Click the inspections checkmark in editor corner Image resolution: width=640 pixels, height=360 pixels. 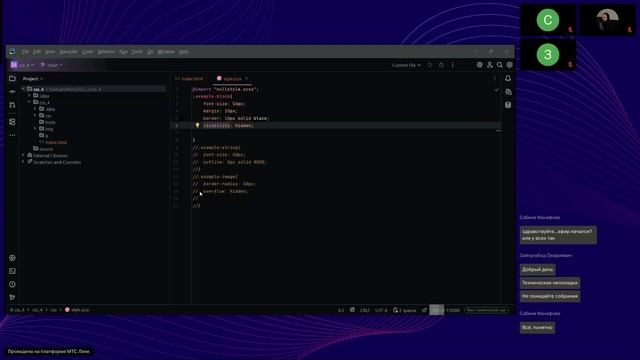tap(496, 90)
